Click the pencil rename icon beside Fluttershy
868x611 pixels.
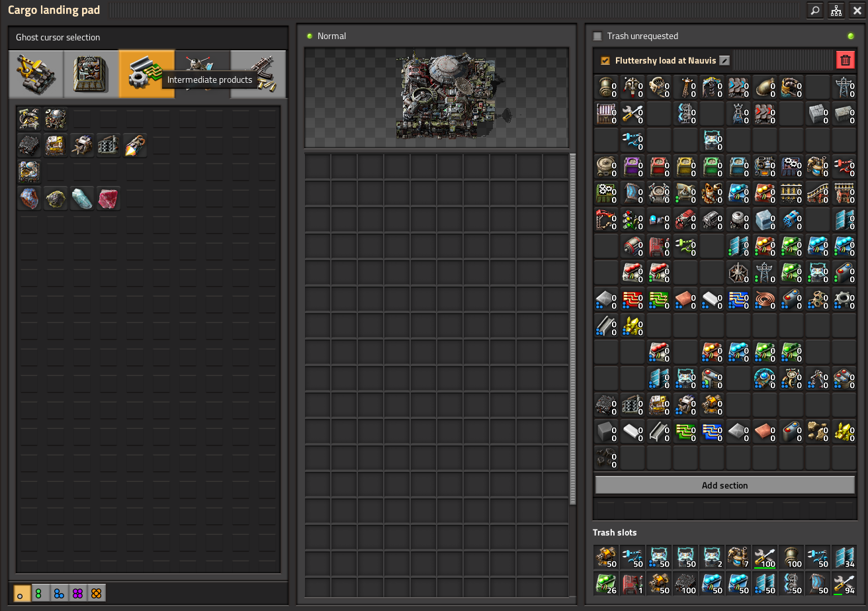(724, 60)
